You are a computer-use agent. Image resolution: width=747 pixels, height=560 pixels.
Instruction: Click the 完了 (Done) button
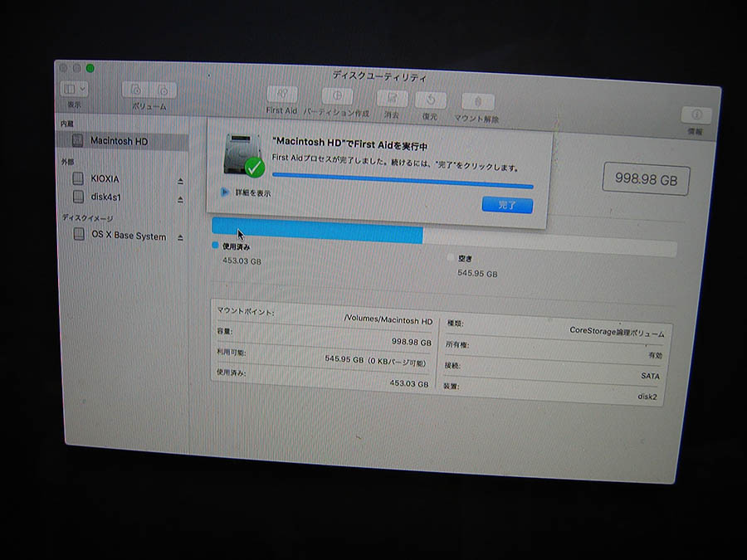507,205
